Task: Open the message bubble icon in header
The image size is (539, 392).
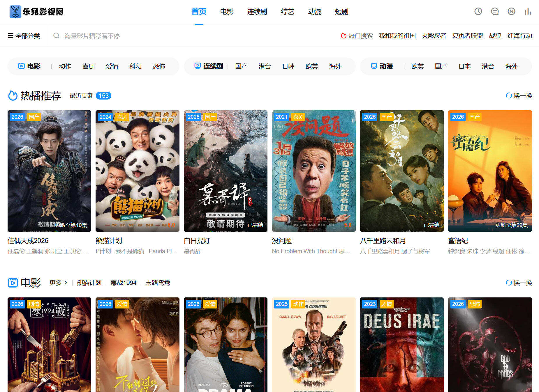Action: pyautogui.click(x=495, y=12)
